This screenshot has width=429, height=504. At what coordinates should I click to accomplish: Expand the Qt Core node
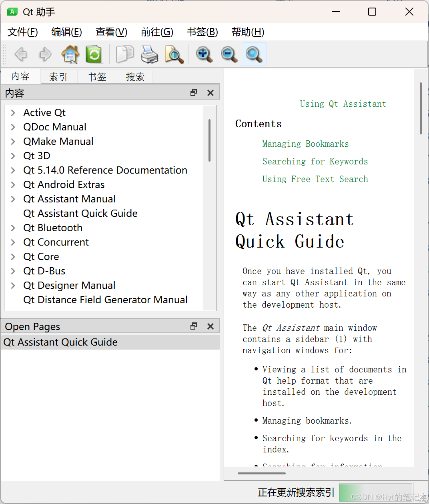(x=13, y=257)
